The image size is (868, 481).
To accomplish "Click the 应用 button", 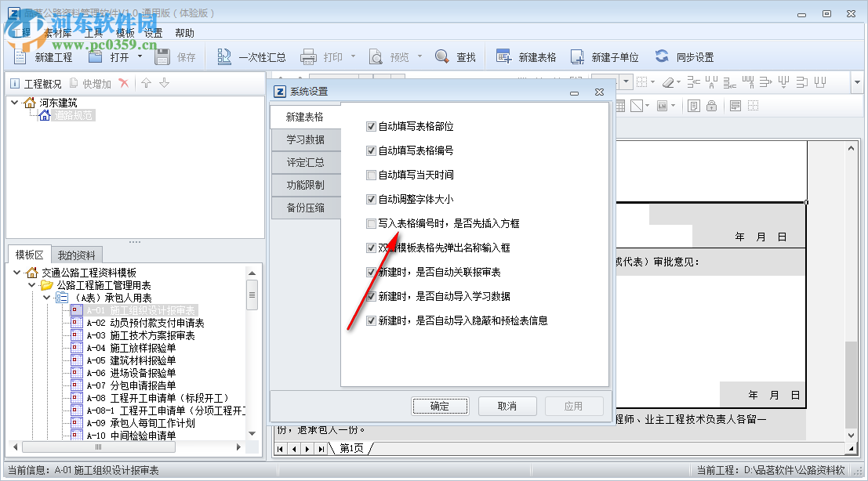I will click(x=574, y=406).
